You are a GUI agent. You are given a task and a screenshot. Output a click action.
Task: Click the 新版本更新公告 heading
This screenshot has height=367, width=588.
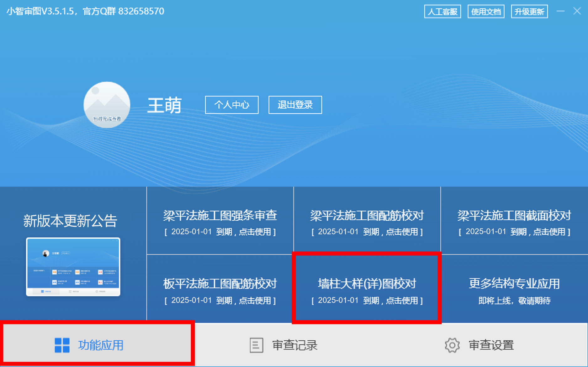(x=70, y=221)
